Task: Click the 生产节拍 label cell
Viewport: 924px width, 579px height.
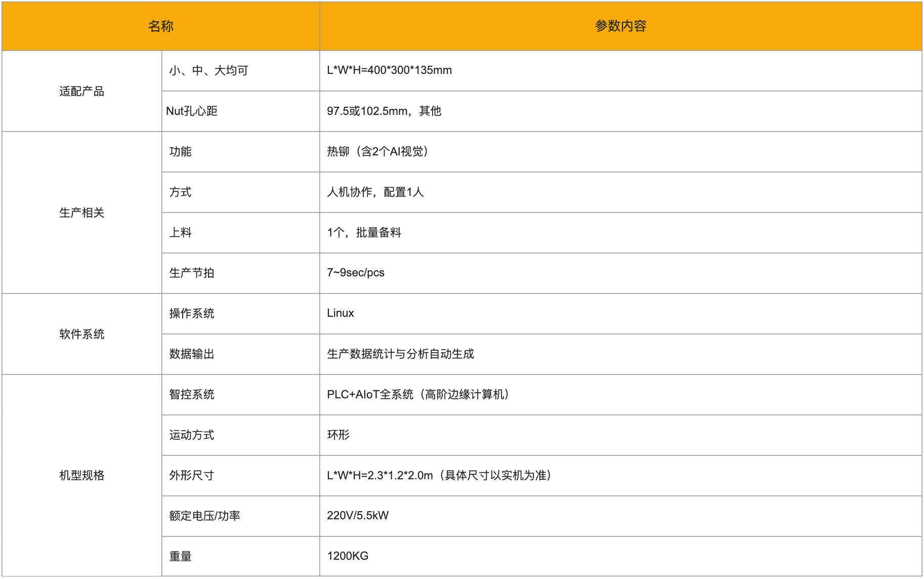Action: [x=192, y=273]
